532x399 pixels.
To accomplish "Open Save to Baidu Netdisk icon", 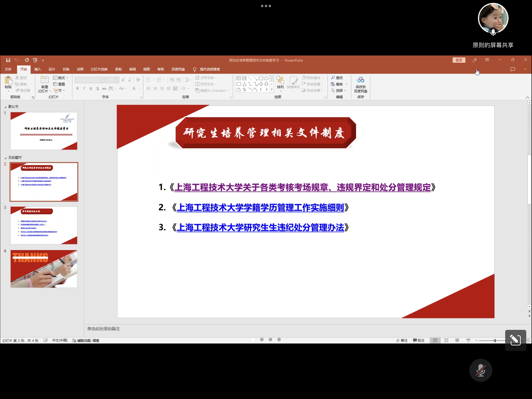I will click(360, 80).
